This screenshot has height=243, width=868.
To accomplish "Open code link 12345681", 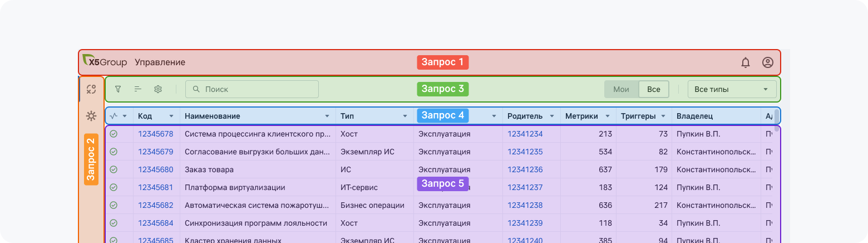I will point(155,187).
